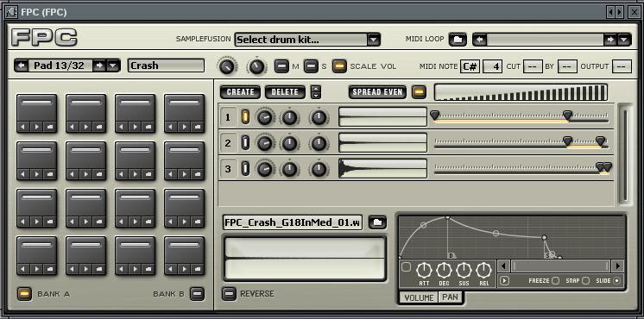This screenshot has width=644, height=319.
Task: Click the SPREAD EVEN button
Action: coord(377,92)
